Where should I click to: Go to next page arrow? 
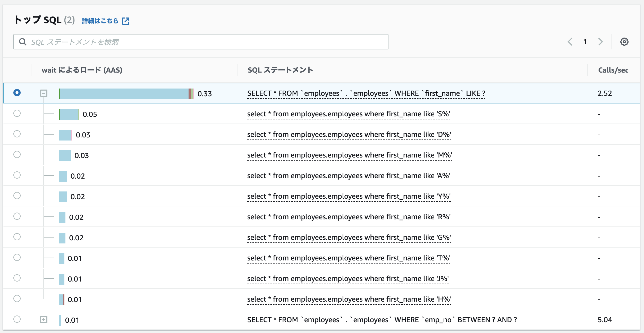tap(600, 42)
